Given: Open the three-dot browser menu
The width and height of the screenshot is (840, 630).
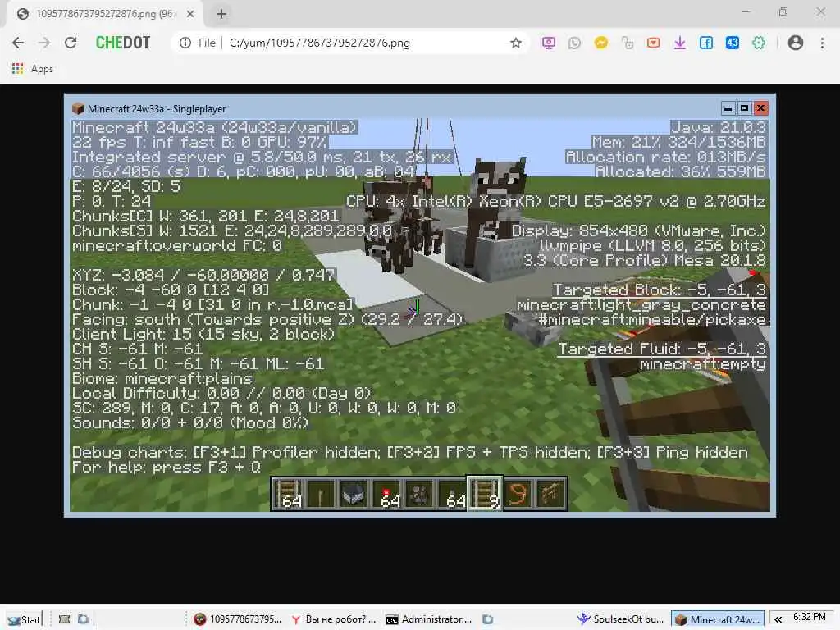Looking at the screenshot, I should [822, 43].
